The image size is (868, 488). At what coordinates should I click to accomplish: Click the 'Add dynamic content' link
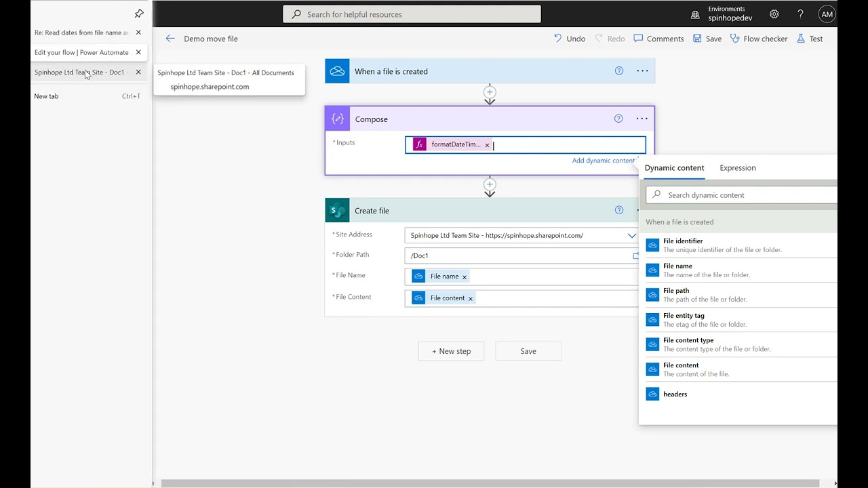[603, 161]
